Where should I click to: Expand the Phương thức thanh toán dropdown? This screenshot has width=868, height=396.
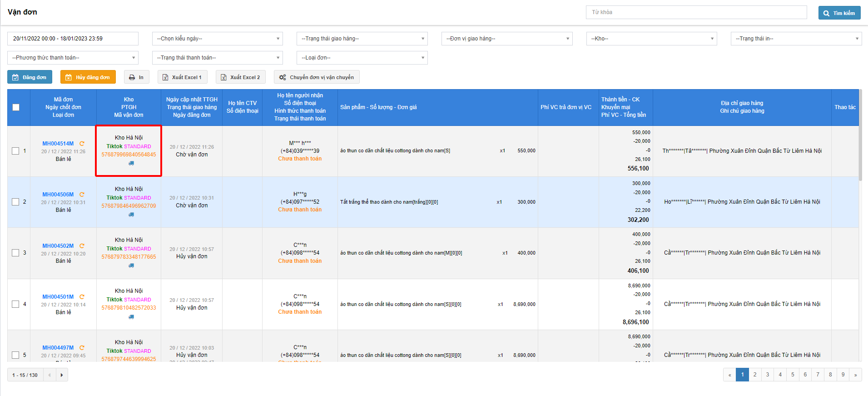pos(73,58)
